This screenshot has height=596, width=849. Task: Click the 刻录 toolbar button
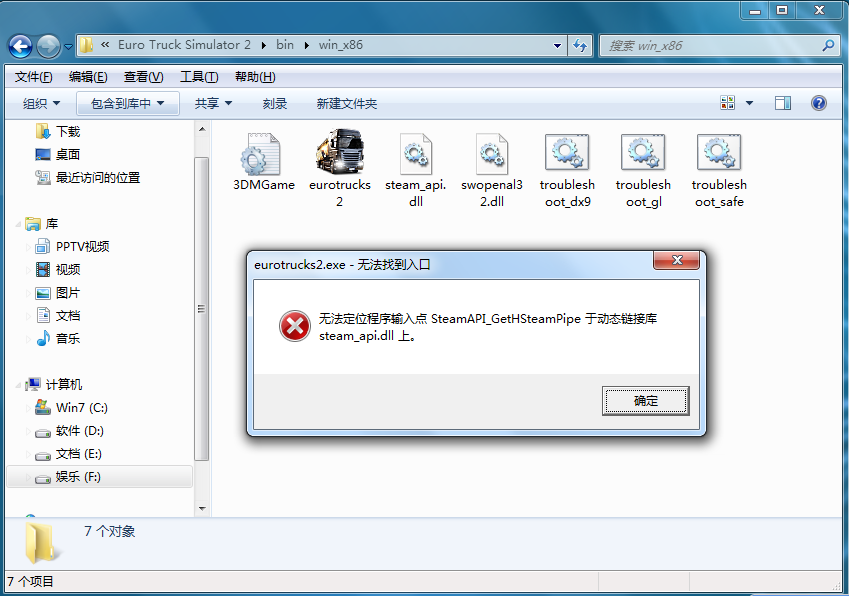[275, 103]
